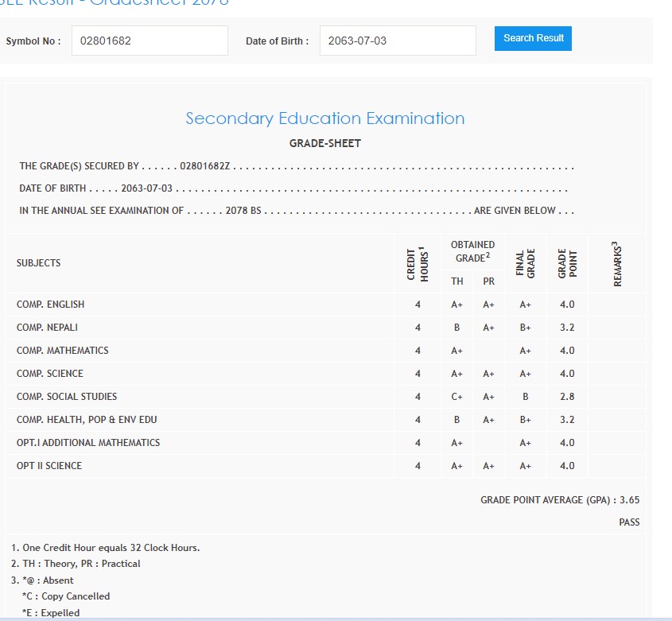Click the Grade Point Average 3.65 text

[x=560, y=500]
